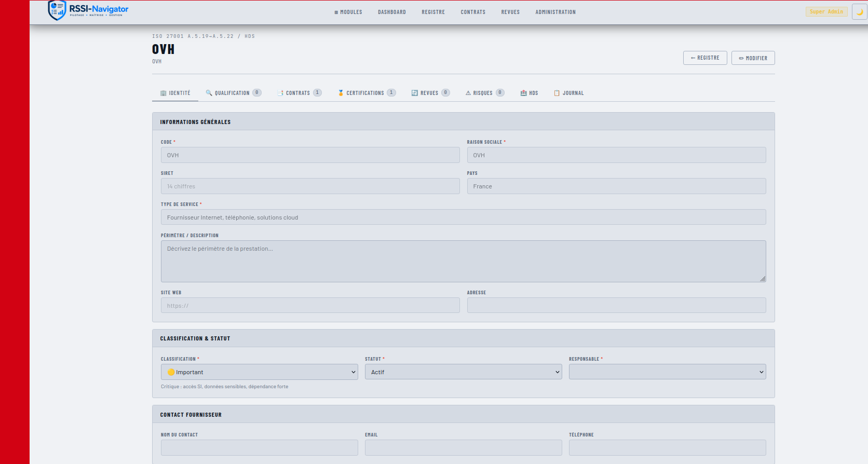Viewport: 868px width, 464px height.
Task: Select the Identité tab
Action: (175, 93)
